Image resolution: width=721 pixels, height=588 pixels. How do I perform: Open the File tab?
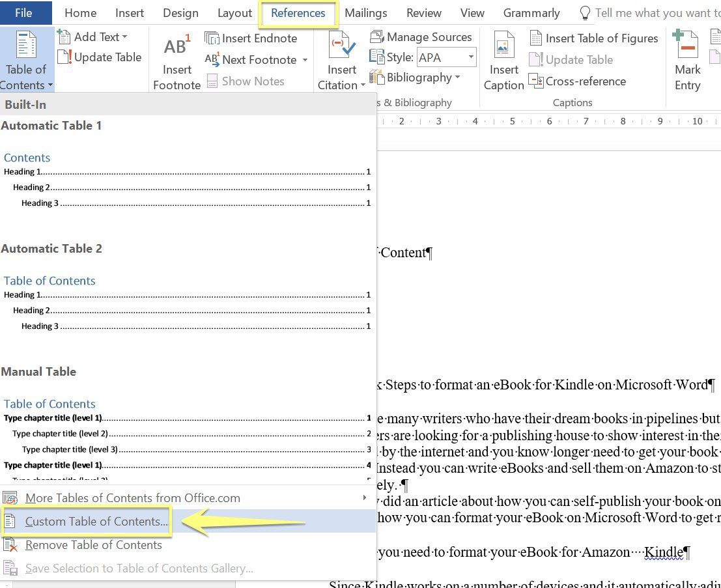coord(23,13)
